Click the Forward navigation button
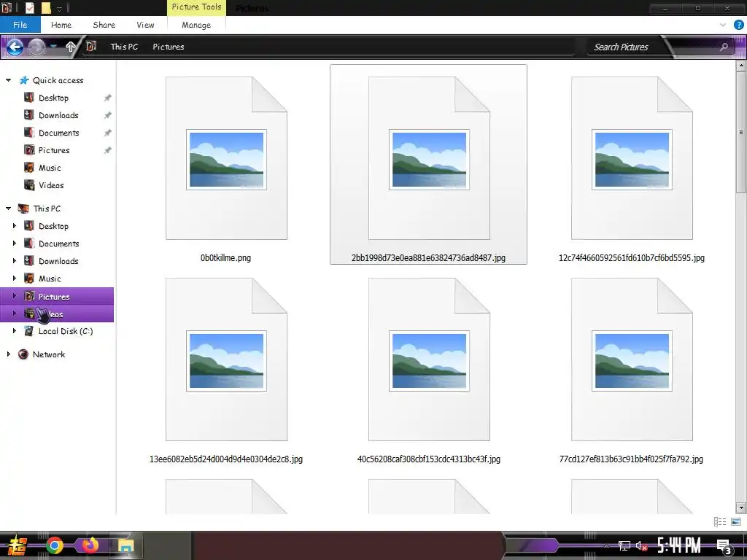This screenshot has height=560, width=747. pyautogui.click(x=36, y=47)
